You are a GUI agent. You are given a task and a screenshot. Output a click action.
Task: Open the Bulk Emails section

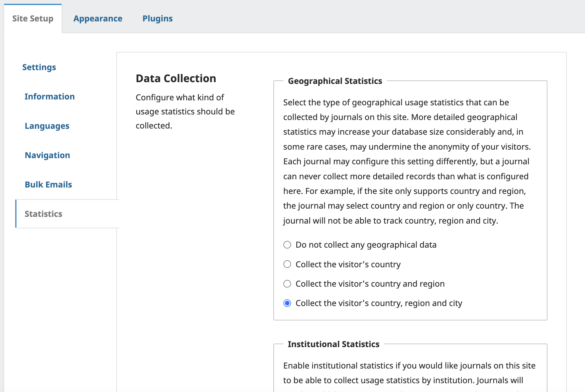click(x=48, y=185)
